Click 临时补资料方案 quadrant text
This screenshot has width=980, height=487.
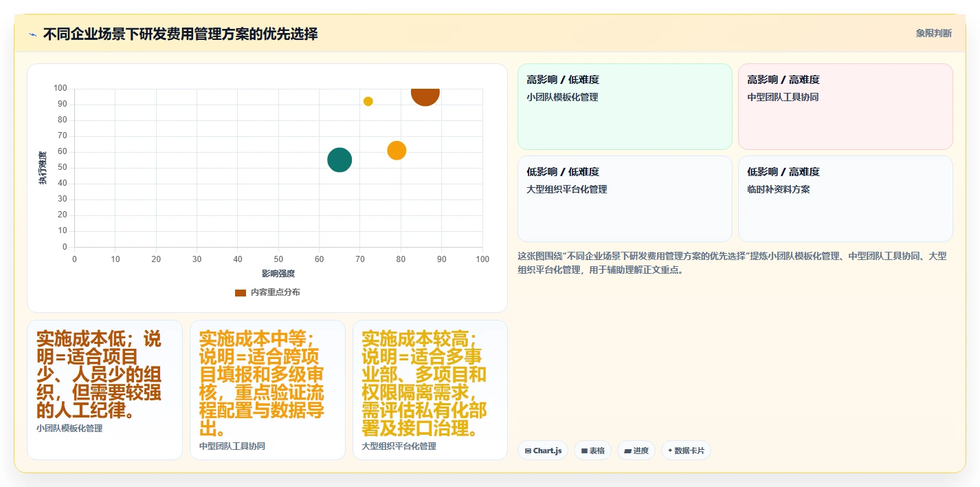coord(779,189)
